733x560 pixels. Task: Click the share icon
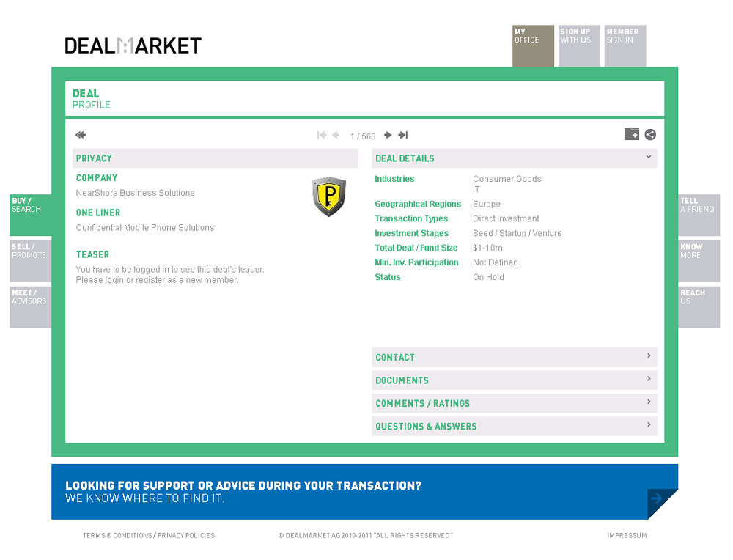pyautogui.click(x=650, y=135)
